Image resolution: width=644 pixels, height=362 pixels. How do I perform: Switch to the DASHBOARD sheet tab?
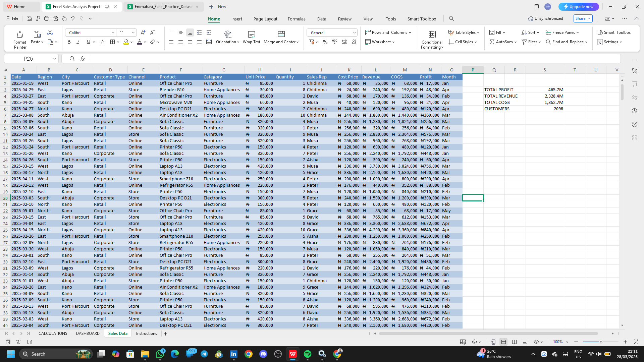coord(88,334)
